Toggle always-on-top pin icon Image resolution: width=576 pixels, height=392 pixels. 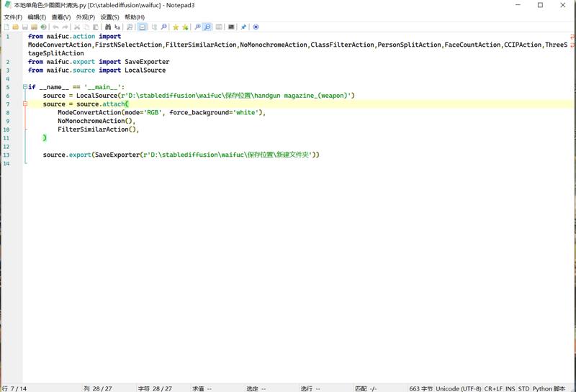pyautogui.click(x=243, y=27)
